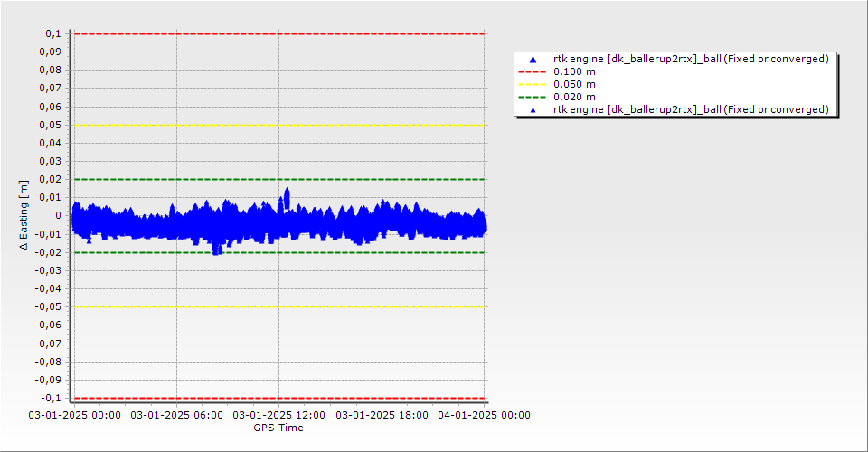This screenshot has height=452, width=868.
Task: Click the "-0,08" y-axis tick label
Action: click(48, 362)
